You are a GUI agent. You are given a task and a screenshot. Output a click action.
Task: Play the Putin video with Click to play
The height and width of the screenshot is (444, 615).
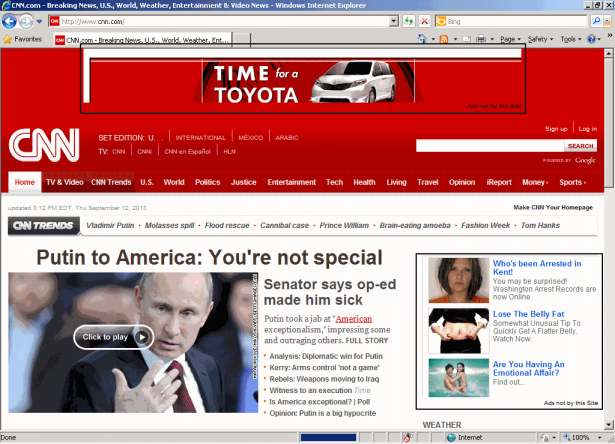click(113, 337)
